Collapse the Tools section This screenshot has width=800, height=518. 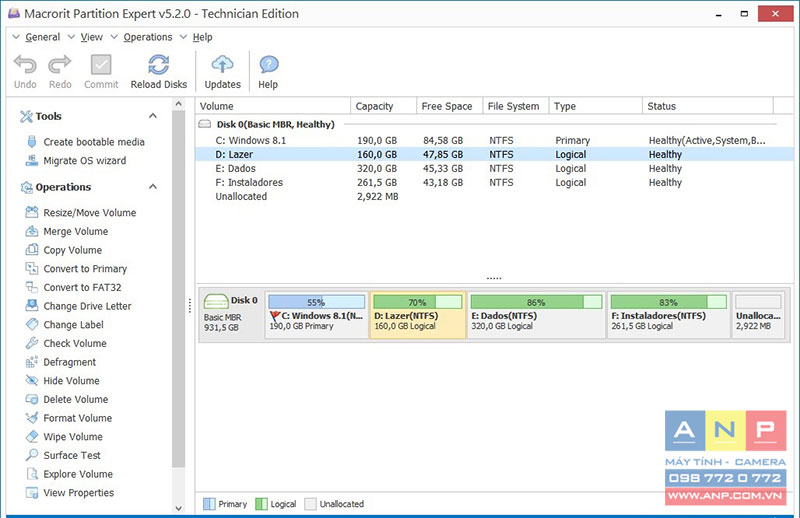(153, 116)
